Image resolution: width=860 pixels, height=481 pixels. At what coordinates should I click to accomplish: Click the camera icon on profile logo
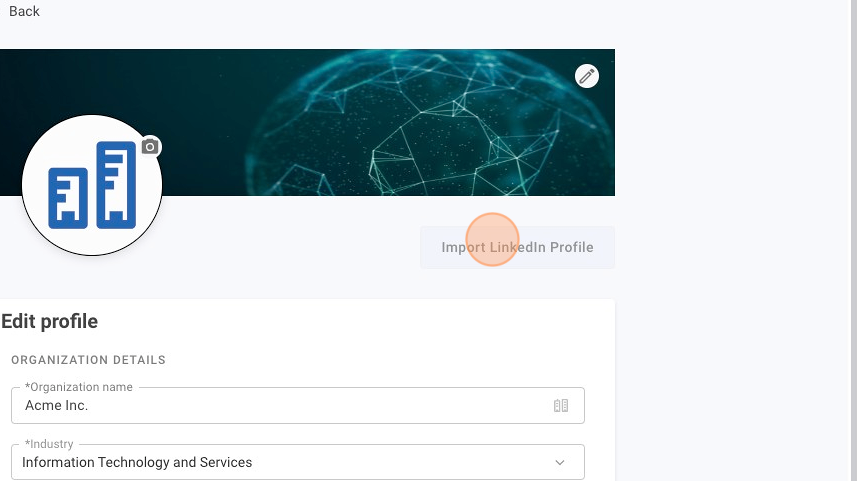coord(150,147)
